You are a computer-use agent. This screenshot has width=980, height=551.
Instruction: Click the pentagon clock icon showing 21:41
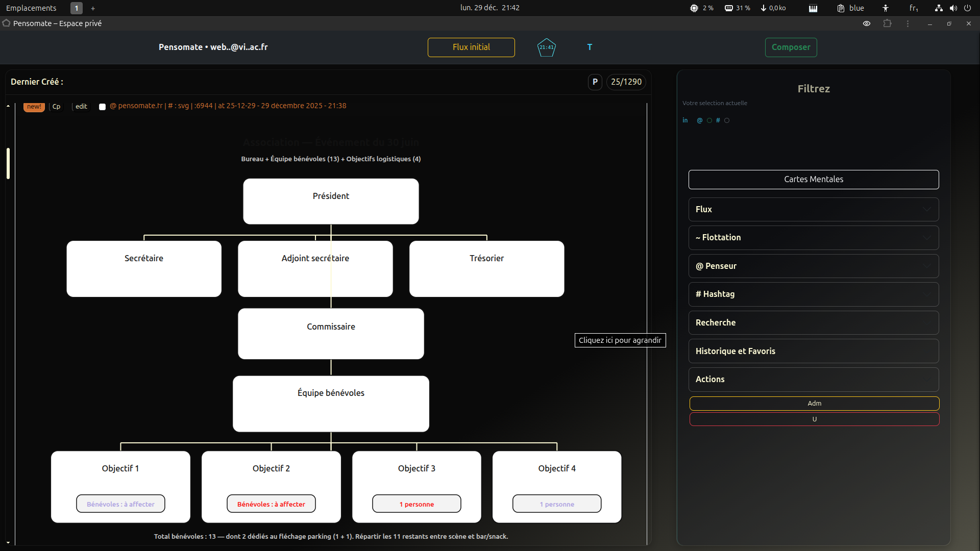[x=546, y=47]
